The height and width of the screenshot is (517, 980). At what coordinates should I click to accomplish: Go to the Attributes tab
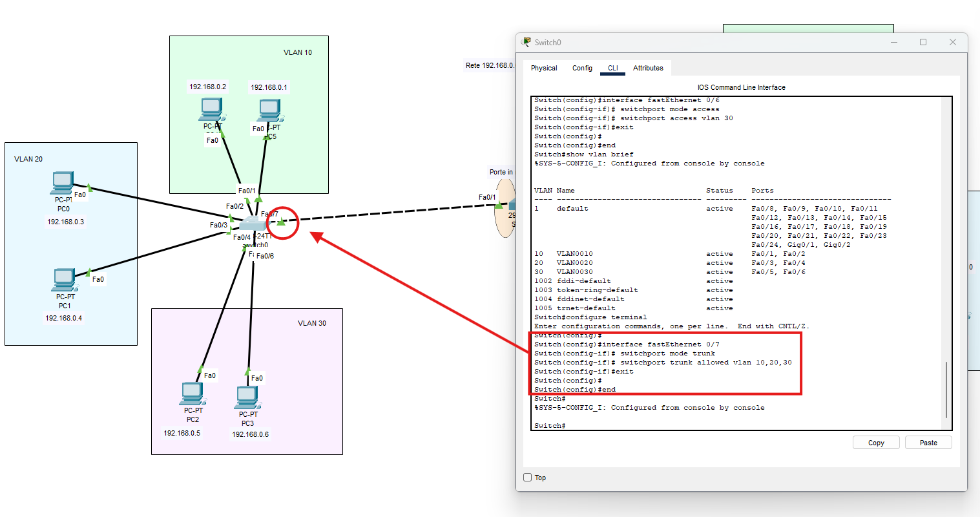point(648,68)
